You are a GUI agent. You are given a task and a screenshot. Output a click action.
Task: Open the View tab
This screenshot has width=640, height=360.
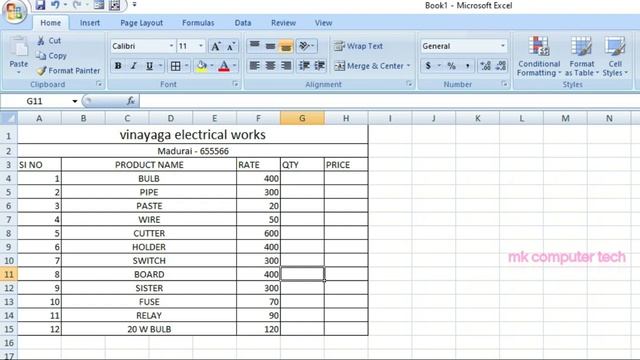click(x=323, y=23)
